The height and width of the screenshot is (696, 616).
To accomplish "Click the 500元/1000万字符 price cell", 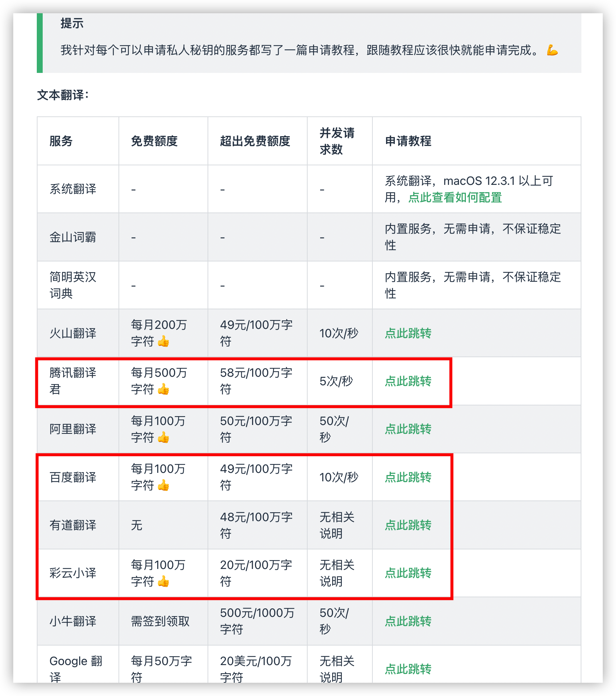I will pyautogui.click(x=257, y=621).
